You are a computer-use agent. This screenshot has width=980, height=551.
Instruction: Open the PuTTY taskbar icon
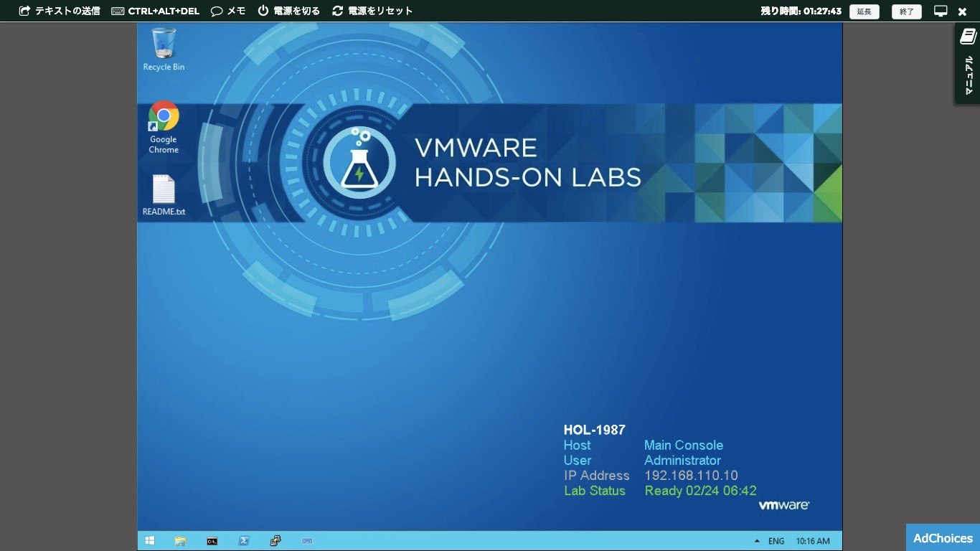[275, 541]
